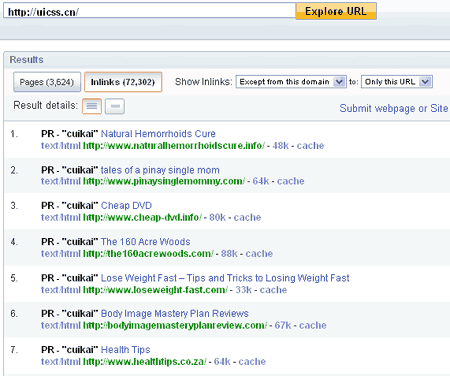Open the bodyimagemasteryplanreview.com URL link
450x376 pixels.
(x=175, y=325)
